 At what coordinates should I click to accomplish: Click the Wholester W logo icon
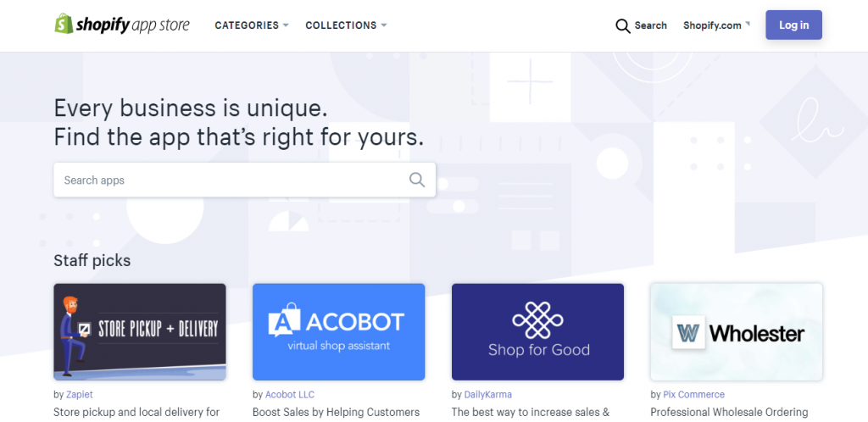(x=689, y=333)
